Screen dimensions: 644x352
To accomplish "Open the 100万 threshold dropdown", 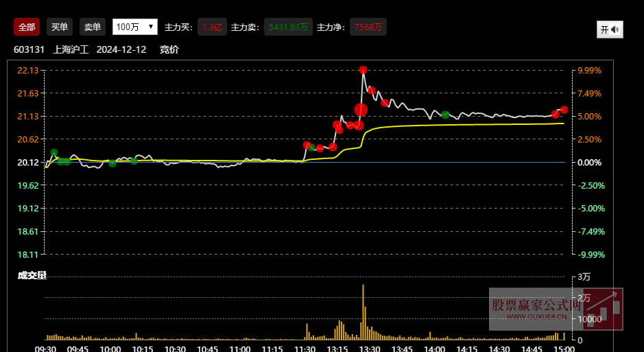I will click(x=134, y=27).
